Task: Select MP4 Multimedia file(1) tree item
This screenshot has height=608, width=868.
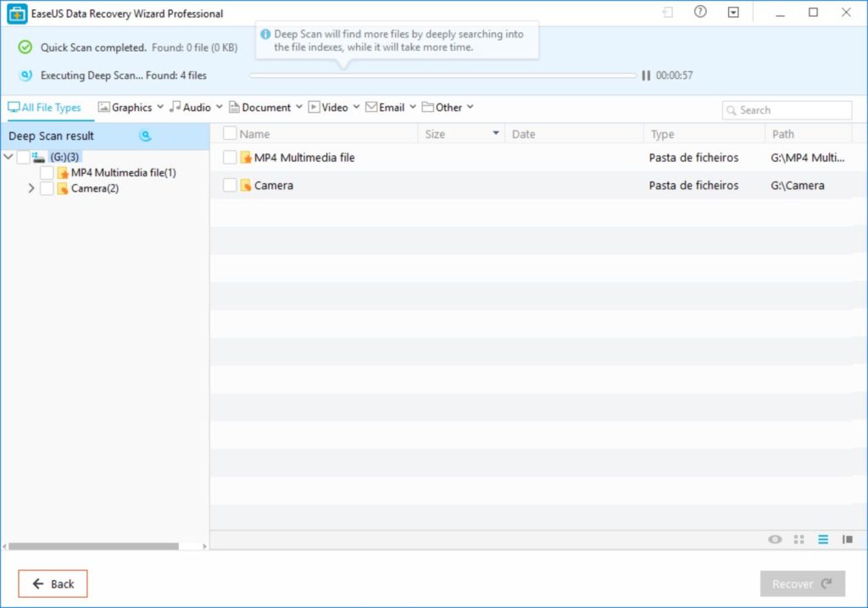Action: pos(124,173)
